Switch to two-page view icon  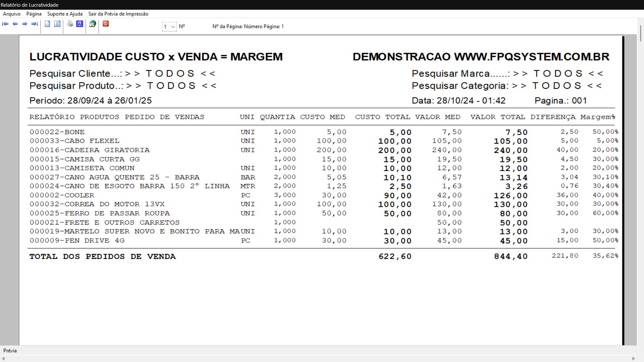57,24
